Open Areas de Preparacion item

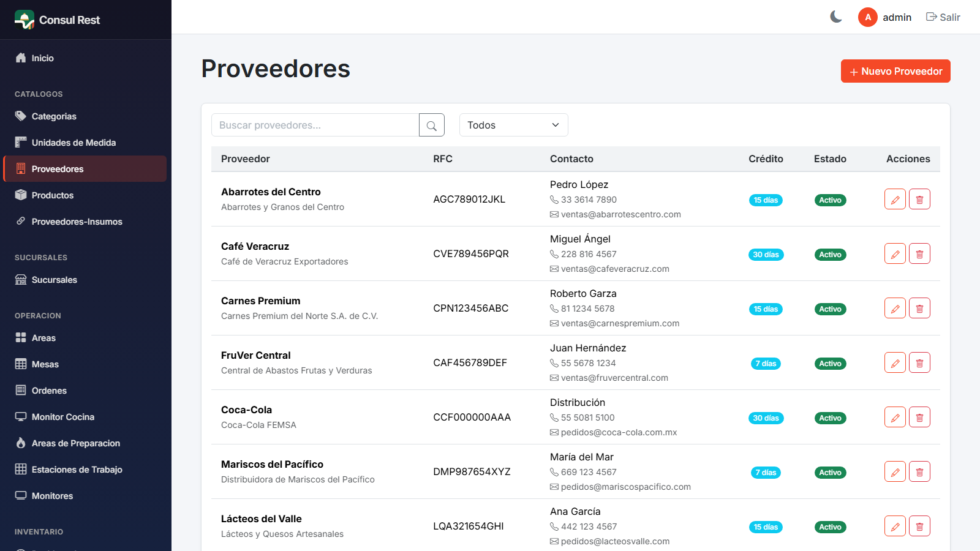86,443
